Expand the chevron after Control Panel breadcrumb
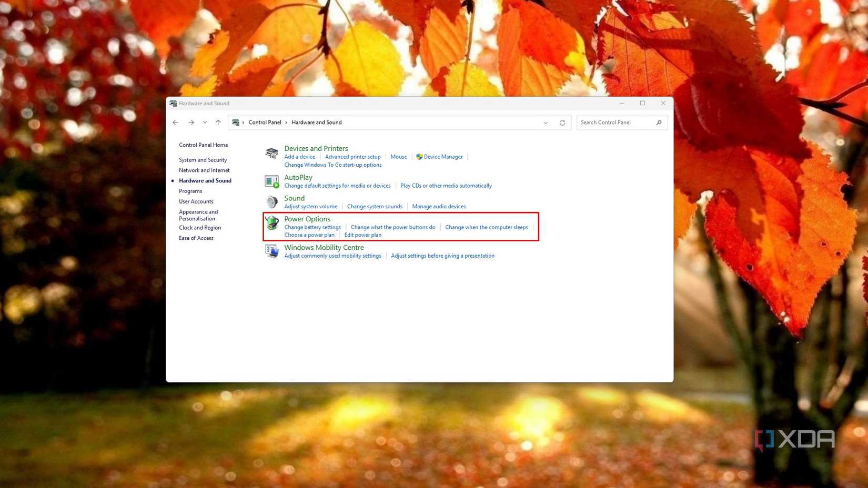Image resolution: width=868 pixels, height=488 pixels. (286, 123)
